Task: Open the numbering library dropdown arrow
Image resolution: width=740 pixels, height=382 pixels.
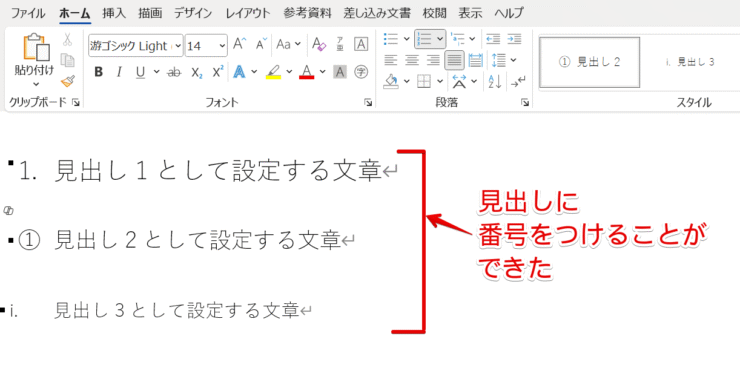Action: click(440, 39)
